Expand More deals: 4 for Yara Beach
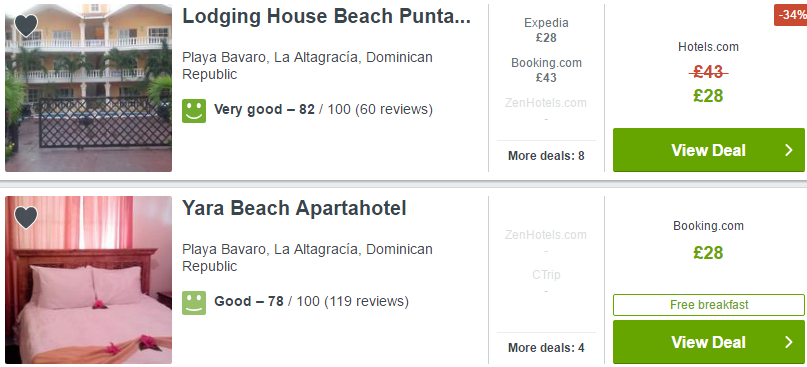This screenshot has width=807, height=367. [546, 348]
